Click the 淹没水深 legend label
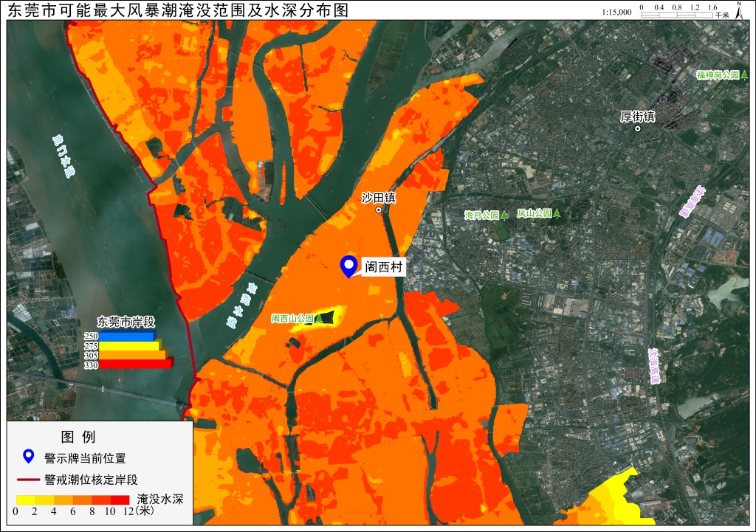This screenshot has width=756, height=532. click(x=160, y=499)
